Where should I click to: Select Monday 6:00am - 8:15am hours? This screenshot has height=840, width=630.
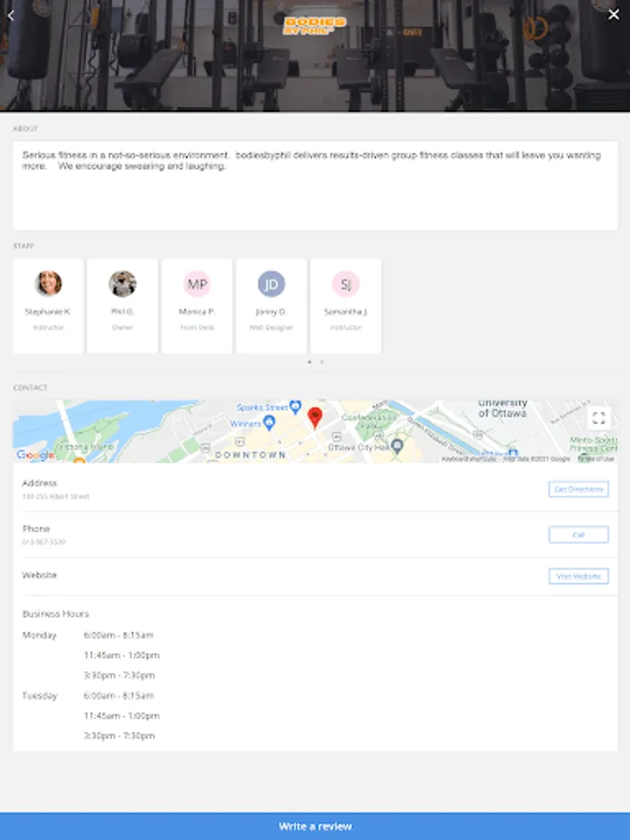[x=119, y=636]
